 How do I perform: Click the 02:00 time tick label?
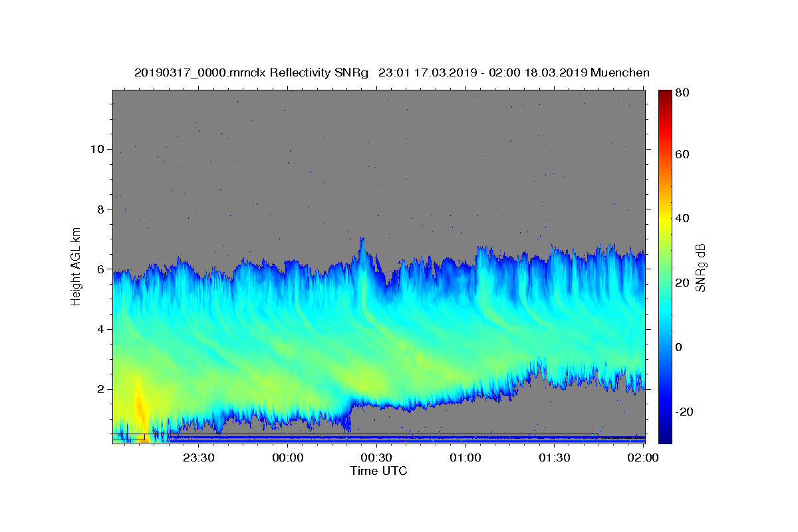(x=643, y=458)
